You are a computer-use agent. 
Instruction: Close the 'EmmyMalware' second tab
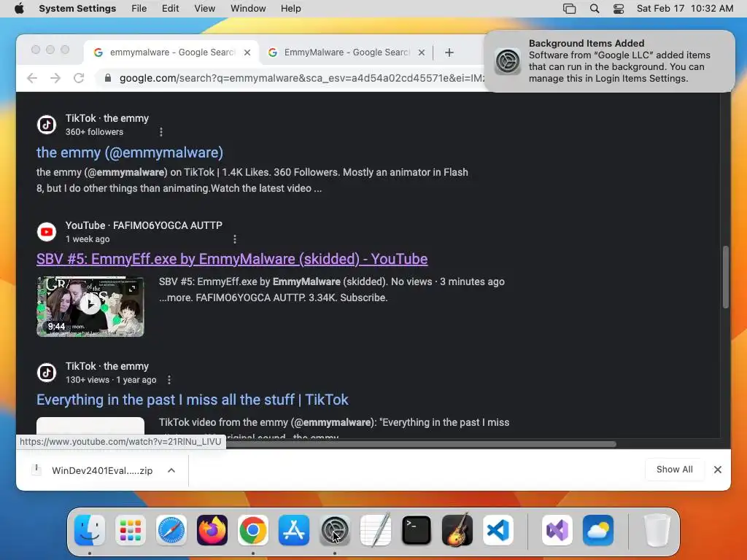[422, 52]
